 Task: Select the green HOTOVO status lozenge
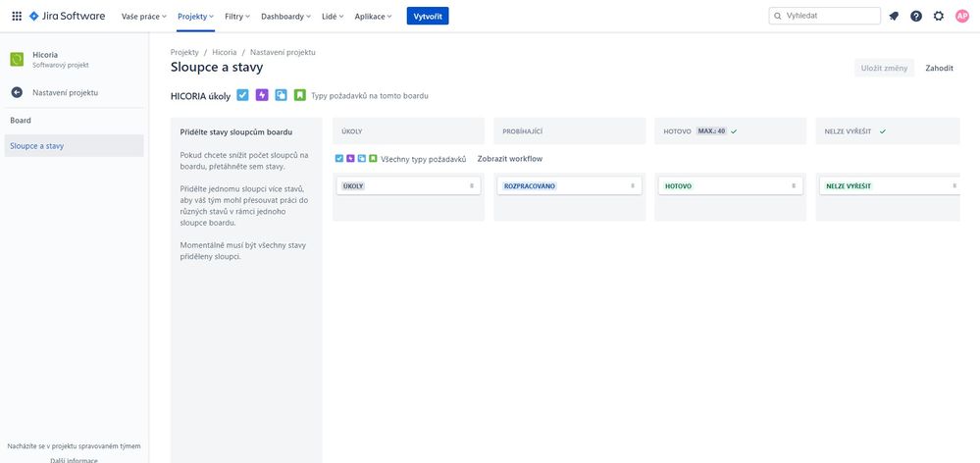click(x=678, y=186)
